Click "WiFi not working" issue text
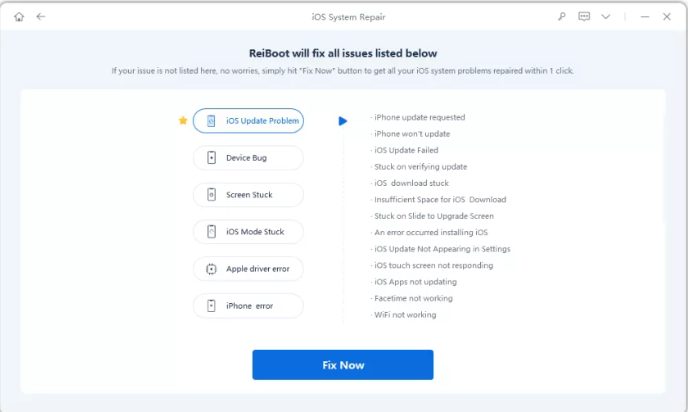This screenshot has height=412, width=688. coord(406,315)
